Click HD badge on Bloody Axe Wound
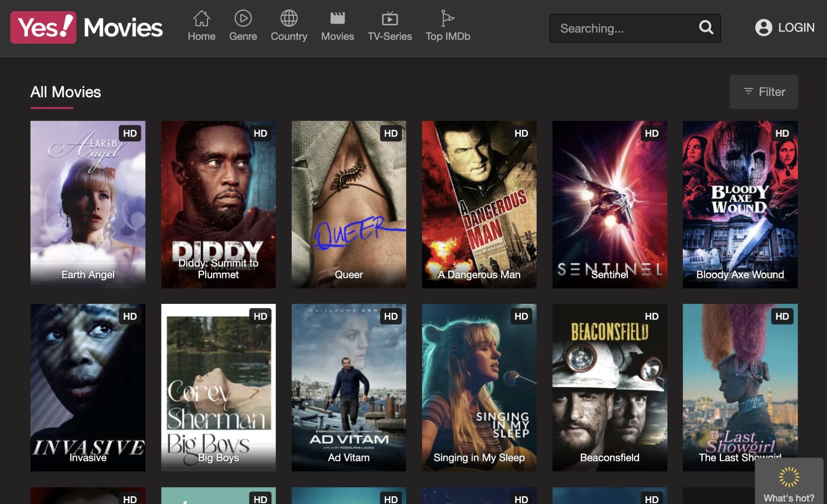This screenshot has height=504, width=827. pos(782,133)
